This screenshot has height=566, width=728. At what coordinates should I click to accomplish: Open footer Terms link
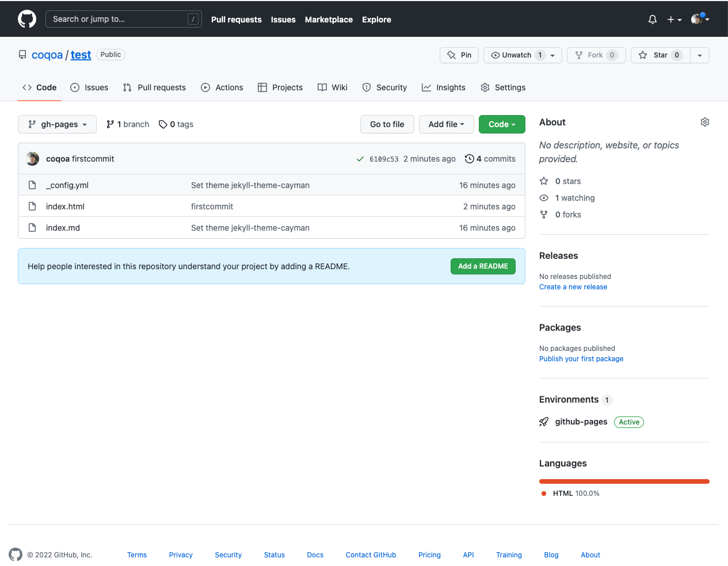click(137, 555)
